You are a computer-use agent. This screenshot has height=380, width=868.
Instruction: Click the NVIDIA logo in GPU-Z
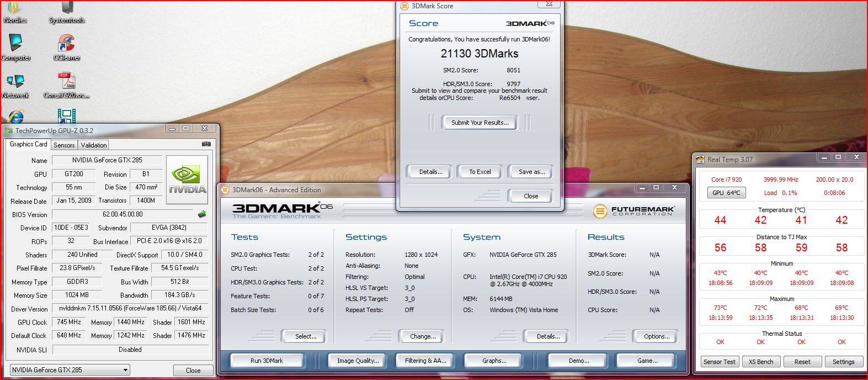coord(187,180)
